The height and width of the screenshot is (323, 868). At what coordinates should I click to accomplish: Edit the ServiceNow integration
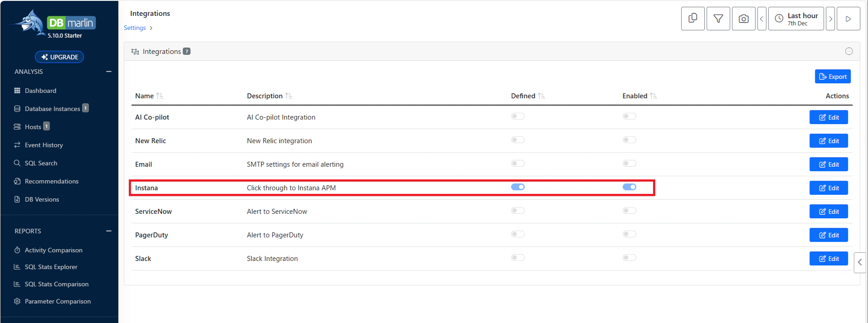pos(829,212)
